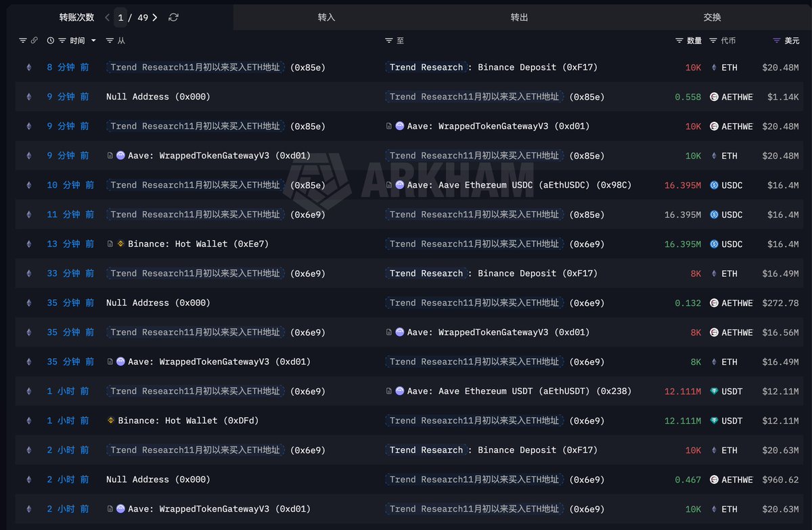Screen dimensions: 812x530
Task: Open Binance: Hot Wallet (0xEe7) entity
Action: point(198,244)
